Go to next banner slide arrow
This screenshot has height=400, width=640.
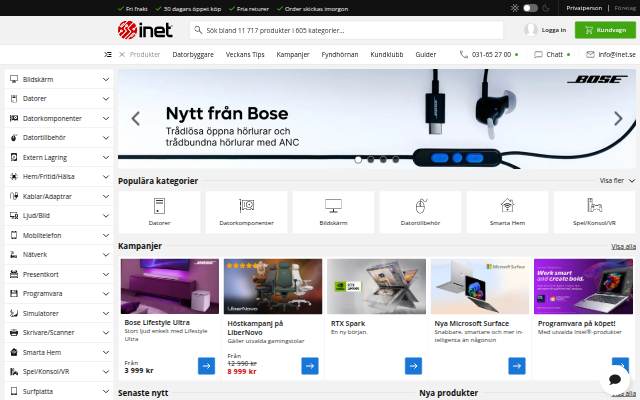point(618,119)
